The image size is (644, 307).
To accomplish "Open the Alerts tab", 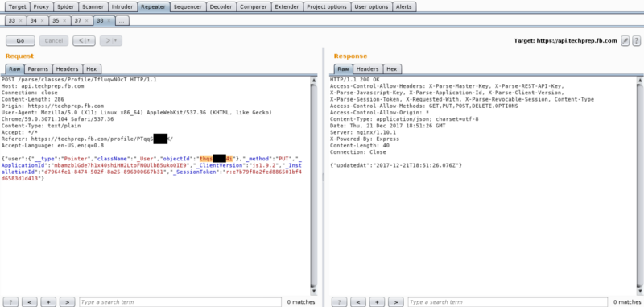I will click(x=404, y=7).
